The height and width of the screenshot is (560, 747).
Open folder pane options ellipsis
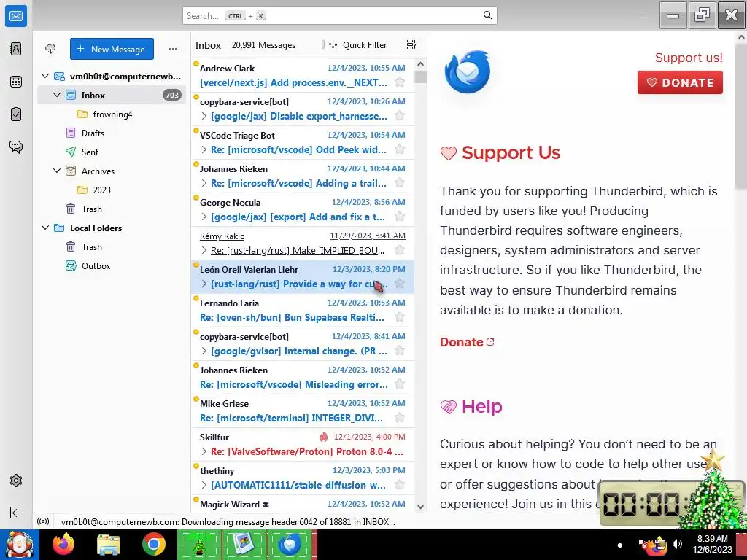point(173,49)
